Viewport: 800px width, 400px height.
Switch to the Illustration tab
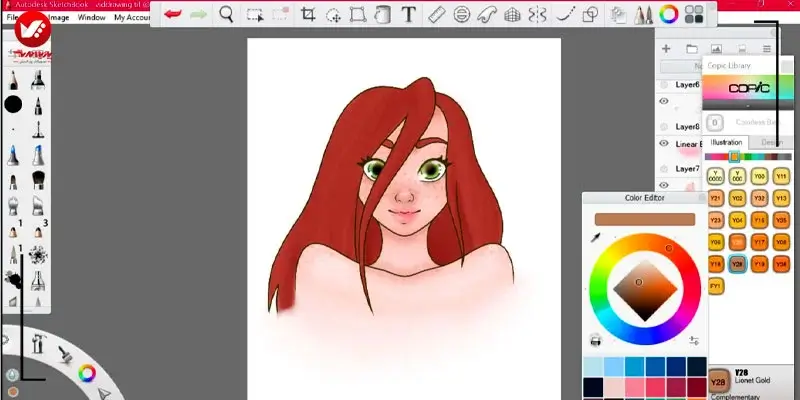click(726, 142)
